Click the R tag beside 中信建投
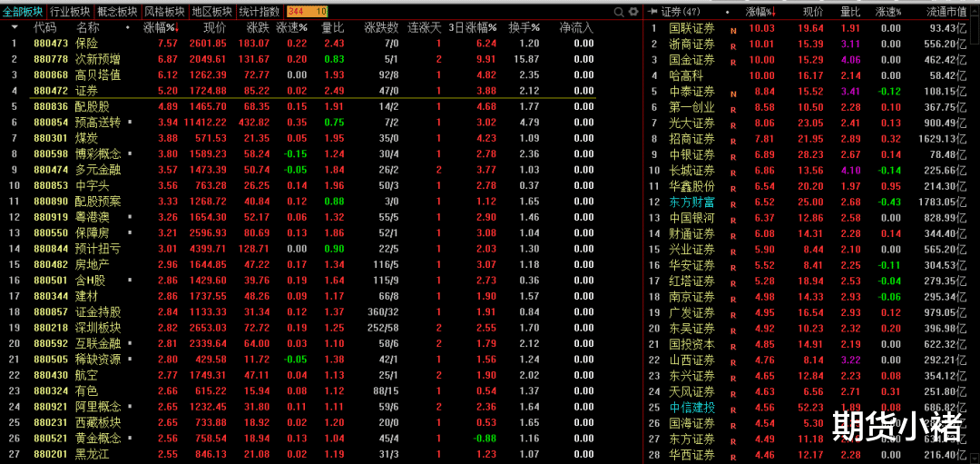Image resolution: width=980 pixels, height=464 pixels. pyautogui.click(x=733, y=410)
